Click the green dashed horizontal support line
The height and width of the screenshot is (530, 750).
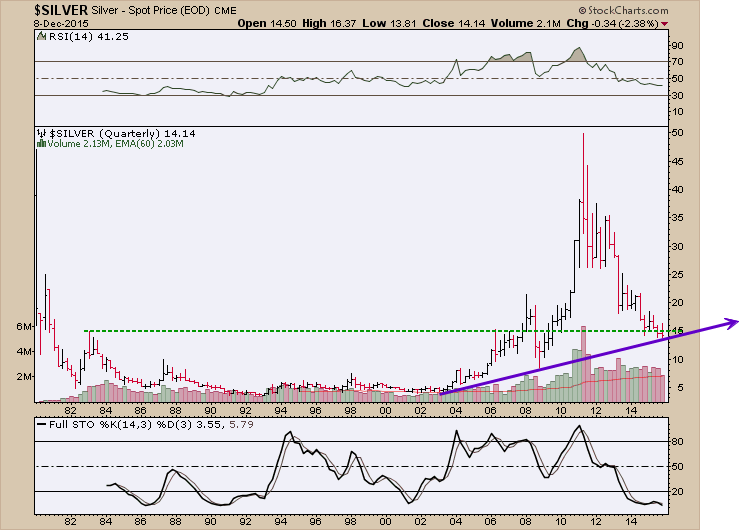tap(300, 331)
